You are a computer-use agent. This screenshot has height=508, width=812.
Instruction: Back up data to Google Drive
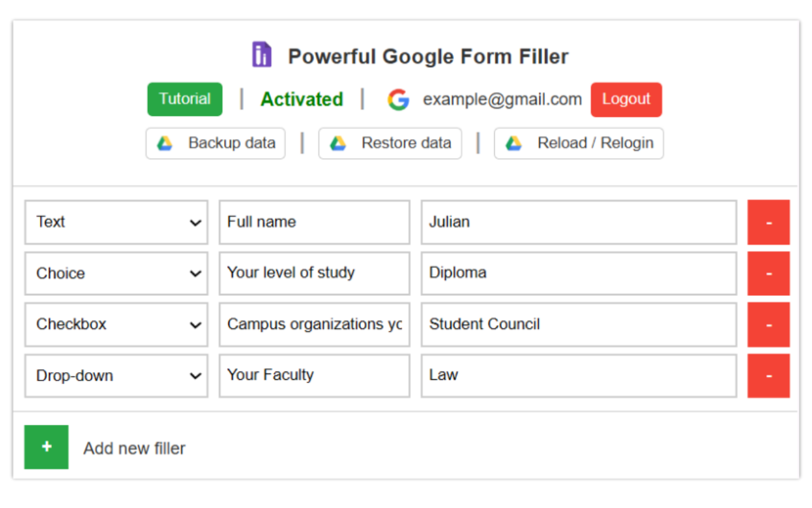(x=216, y=144)
